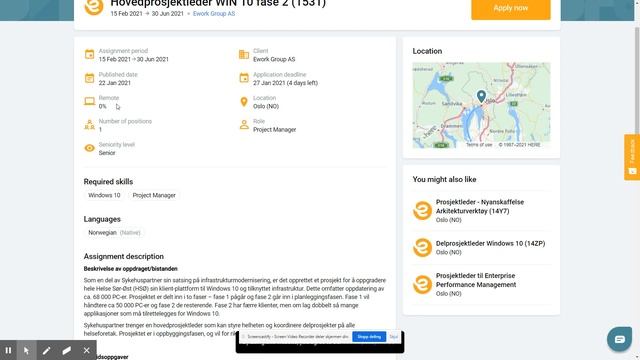Click the Role person icon
The width and height of the screenshot is (640, 360).
[x=244, y=124]
